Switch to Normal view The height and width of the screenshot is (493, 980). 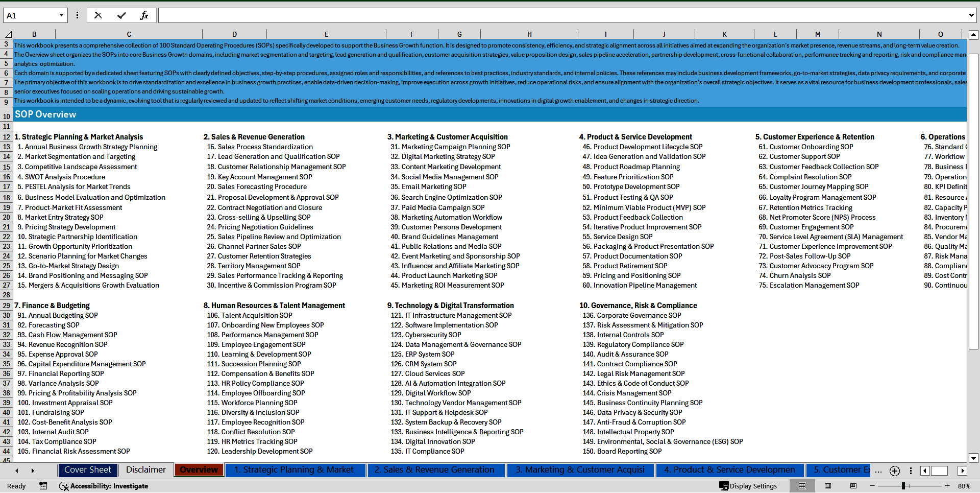(x=802, y=486)
